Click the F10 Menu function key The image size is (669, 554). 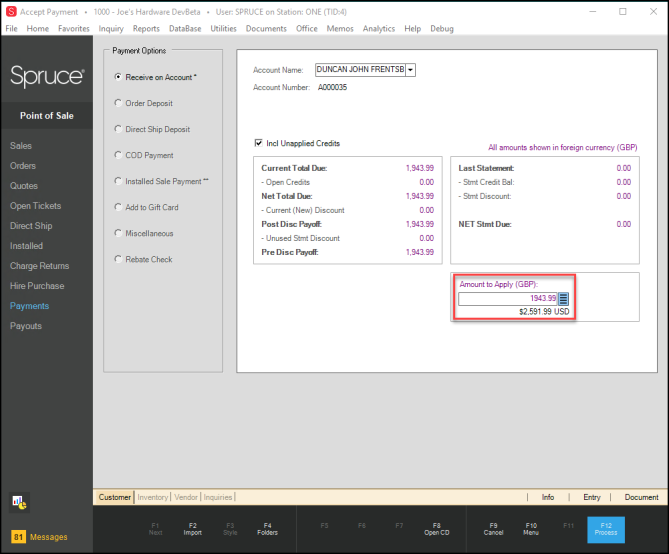point(531,529)
